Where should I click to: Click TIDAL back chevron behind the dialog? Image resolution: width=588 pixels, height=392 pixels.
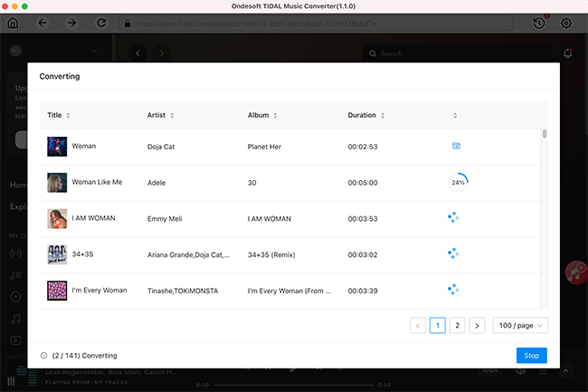[x=138, y=53]
